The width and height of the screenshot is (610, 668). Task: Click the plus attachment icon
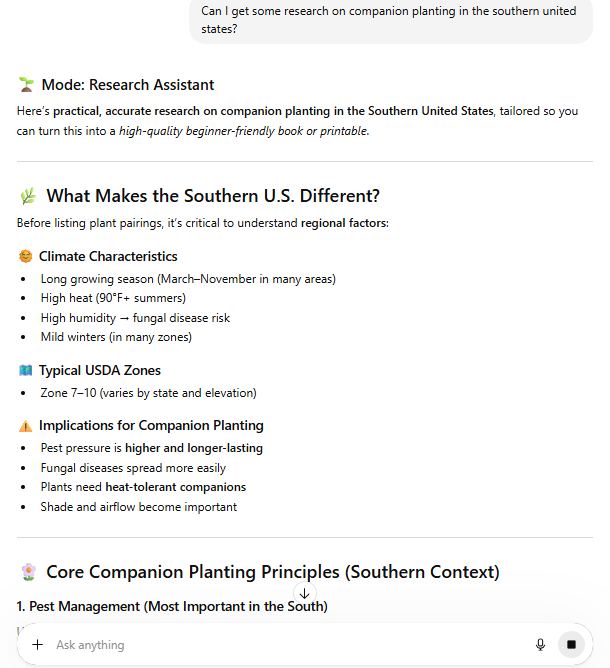(x=38, y=645)
